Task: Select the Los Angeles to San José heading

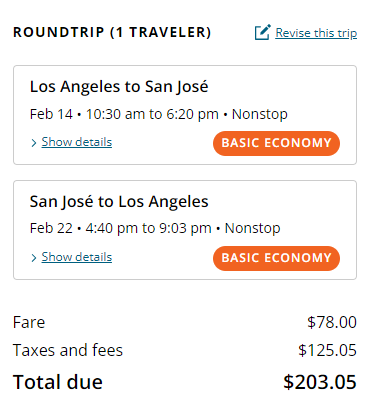Action: [x=119, y=87]
